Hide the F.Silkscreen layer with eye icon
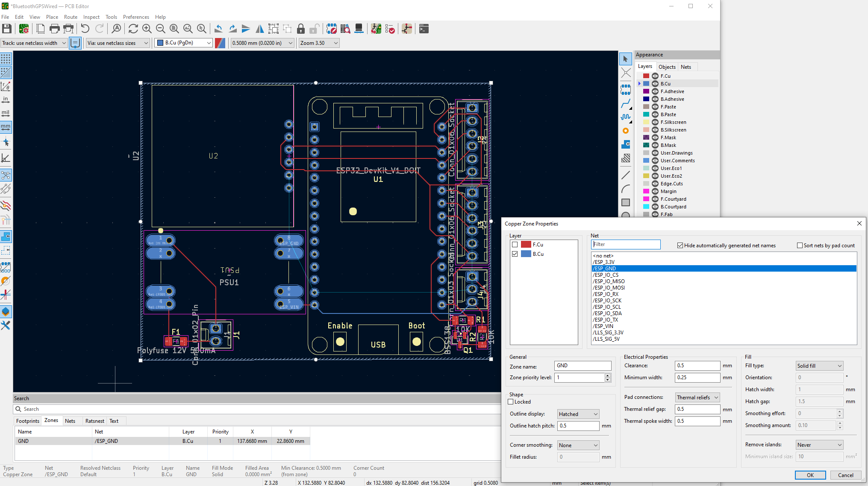Viewport: 868px width, 486px height. [655, 122]
